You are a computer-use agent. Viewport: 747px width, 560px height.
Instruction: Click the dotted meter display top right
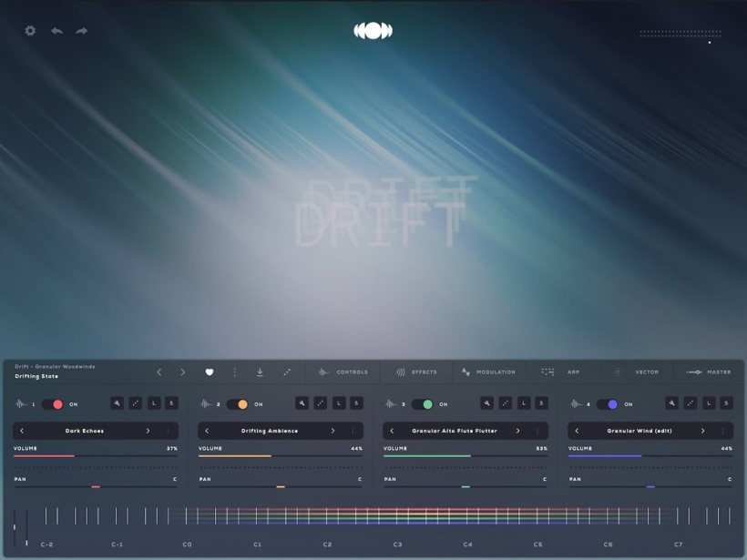tap(680, 34)
